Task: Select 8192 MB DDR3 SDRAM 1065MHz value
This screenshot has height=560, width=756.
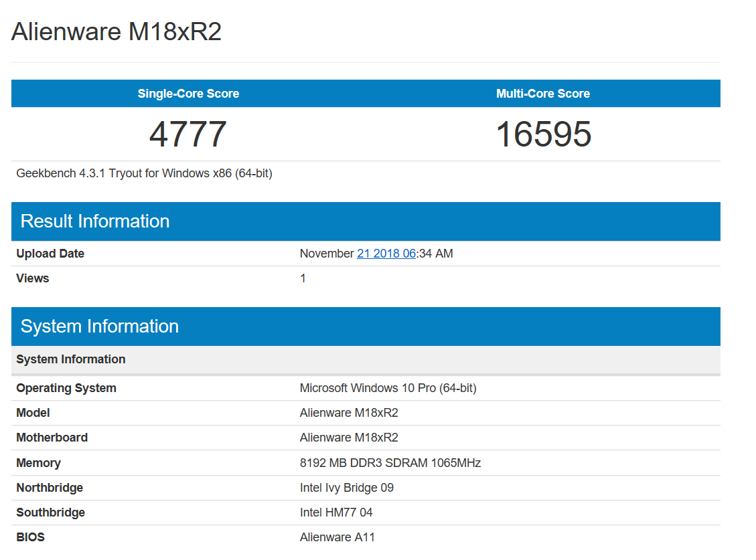Action: (x=390, y=463)
